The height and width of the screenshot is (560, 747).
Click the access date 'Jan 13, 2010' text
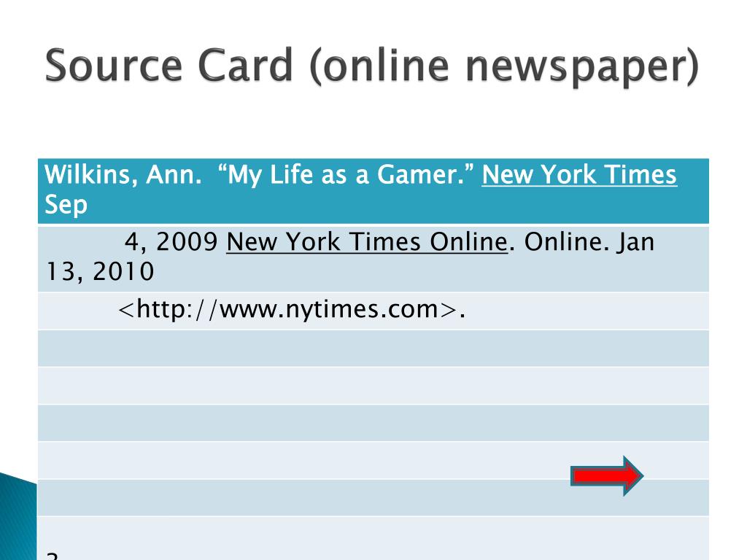click(349, 257)
